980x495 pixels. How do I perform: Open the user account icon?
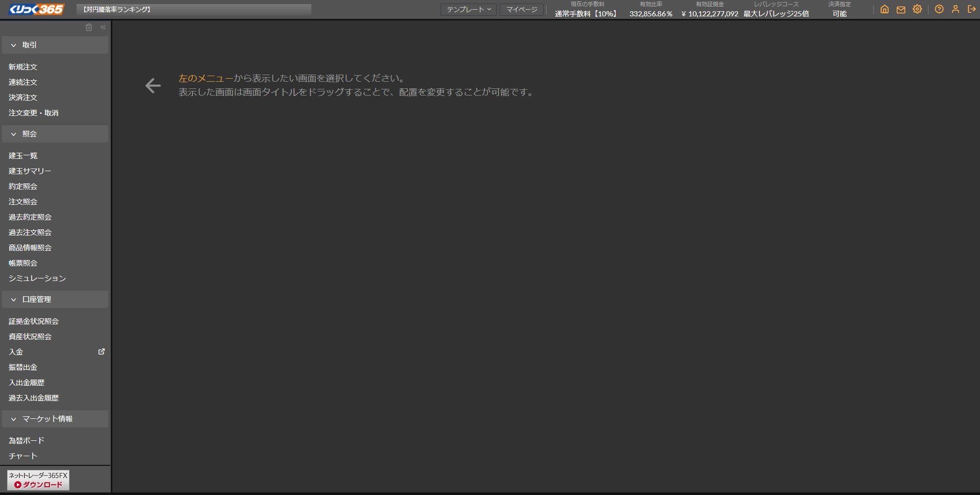coord(955,9)
